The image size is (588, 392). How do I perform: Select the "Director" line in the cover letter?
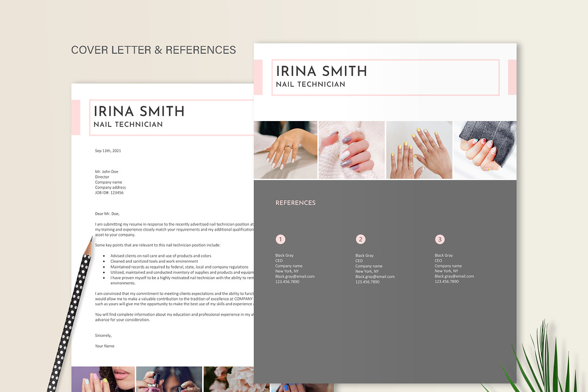click(102, 177)
